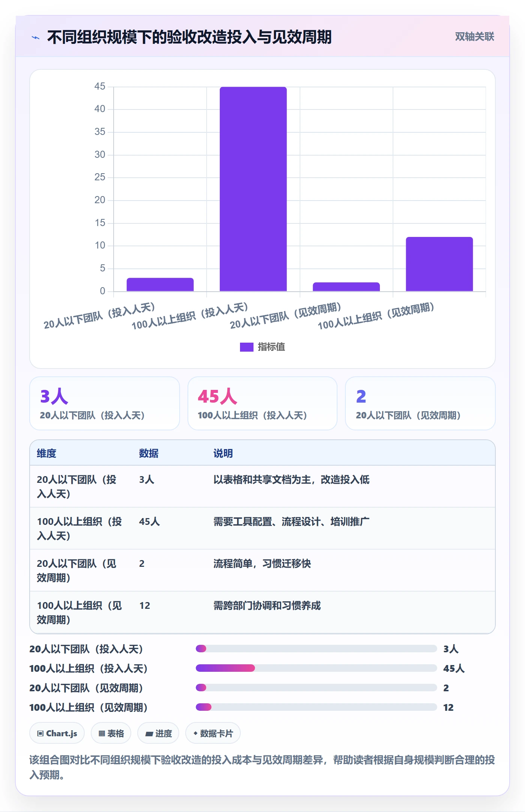Click the 45人 value in the table
The height and width of the screenshot is (812, 525).
click(149, 521)
